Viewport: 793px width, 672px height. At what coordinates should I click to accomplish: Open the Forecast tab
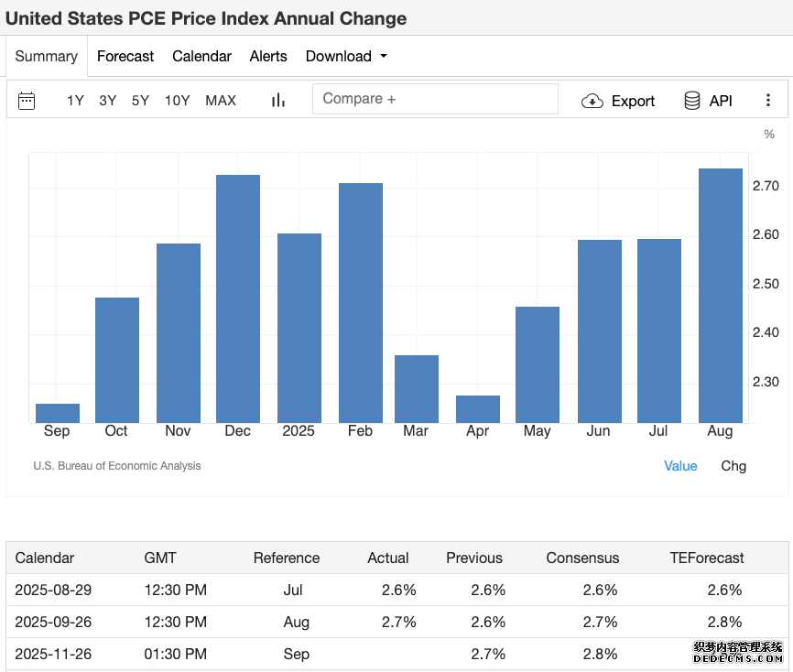(125, 56)
